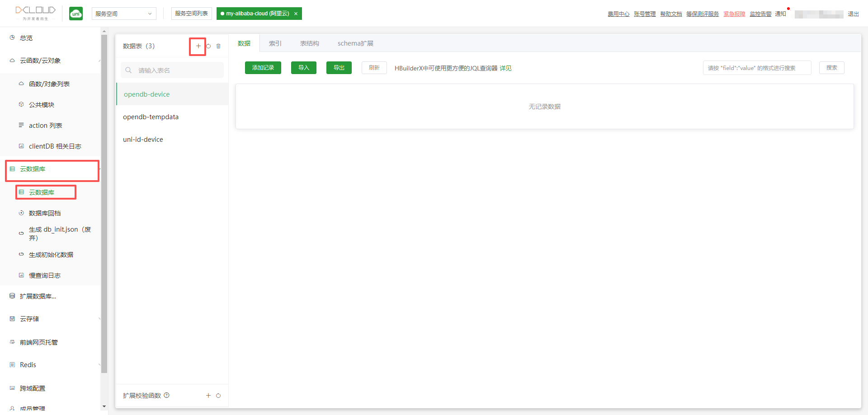
Task: Refresh the data table list
Action: [208, 46]
